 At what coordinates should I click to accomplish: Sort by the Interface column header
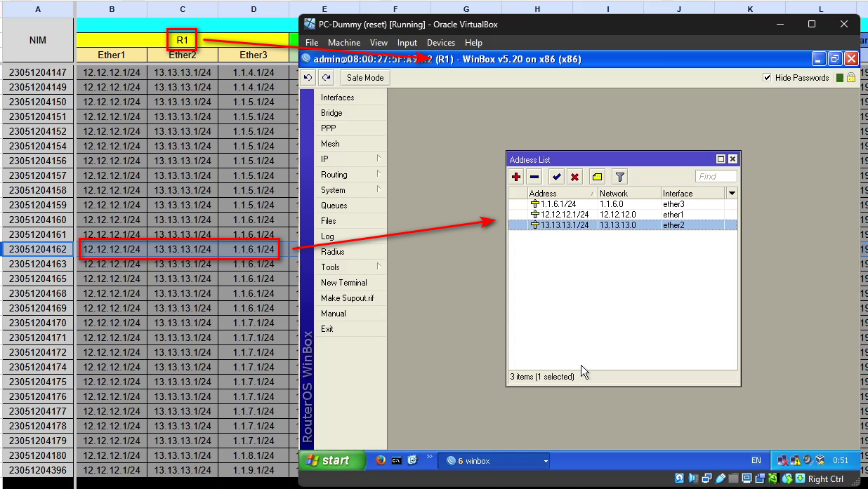(x=693, y=193)
